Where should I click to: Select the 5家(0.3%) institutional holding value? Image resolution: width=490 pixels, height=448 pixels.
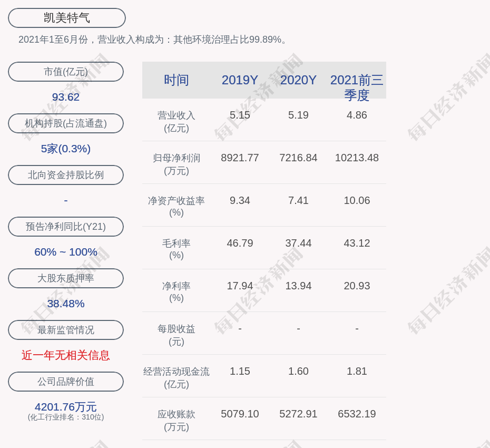pyautogui.click(x=66, y=149)
